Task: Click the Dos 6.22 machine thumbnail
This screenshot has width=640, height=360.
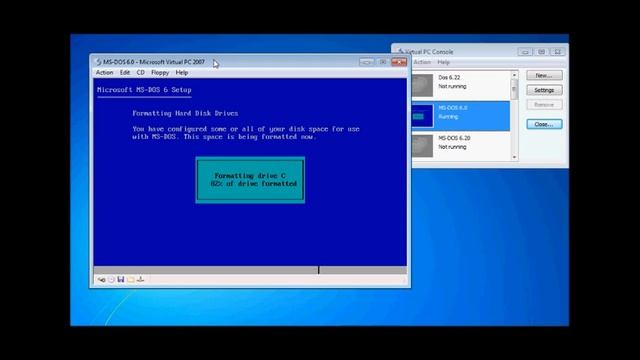Action: coord(422,85)
